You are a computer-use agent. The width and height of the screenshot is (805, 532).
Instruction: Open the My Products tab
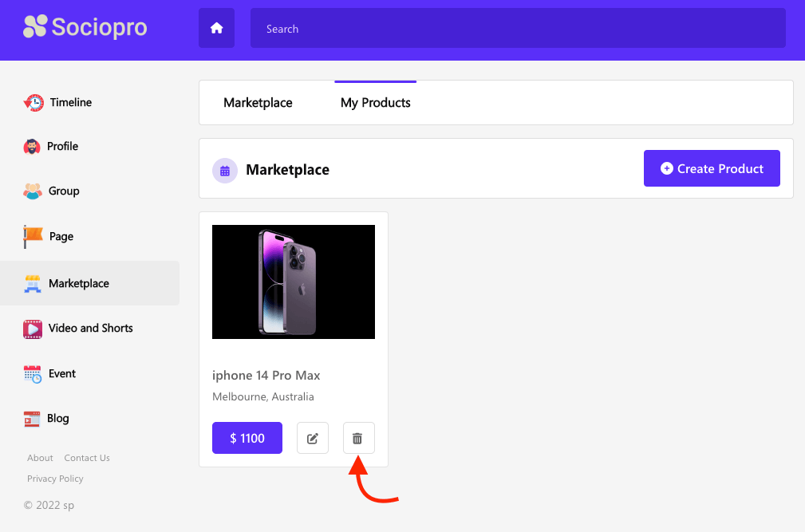(x=375, y=102)
